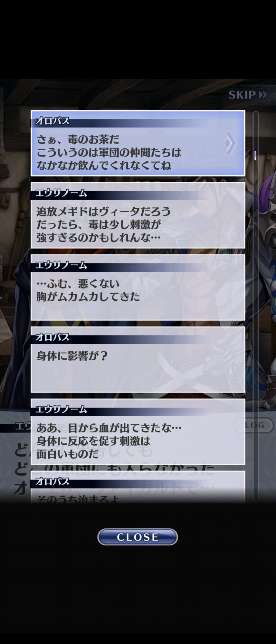Click the エウリノーム name label above 追放メギドは
This screenshot has height=644, width=276.
(x=61, y=193)
